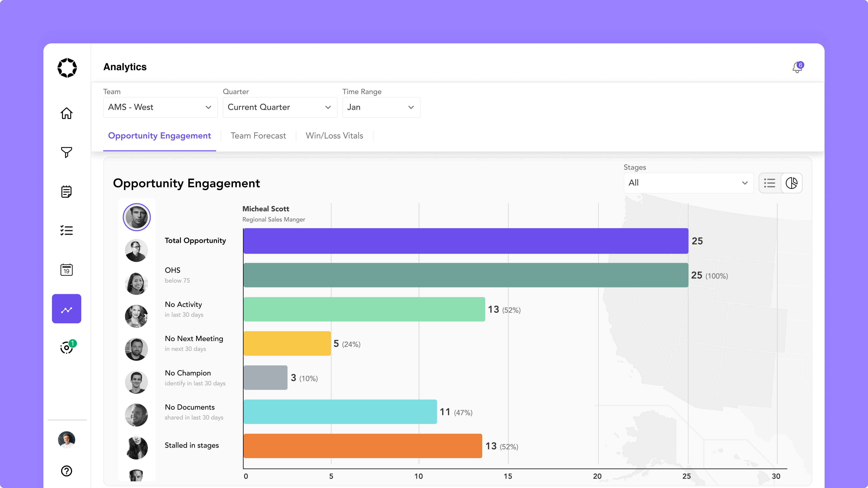Expand the Team dropdown AMS - West
Screen dimensions: 868x488
160,107
